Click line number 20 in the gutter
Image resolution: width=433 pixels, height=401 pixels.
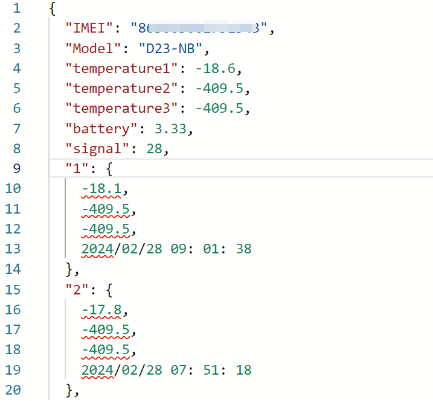13,390
